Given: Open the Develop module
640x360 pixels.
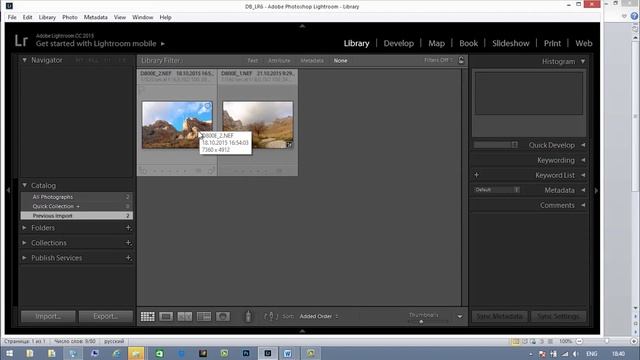Looking at the screenshot, I should click(398, 43).
